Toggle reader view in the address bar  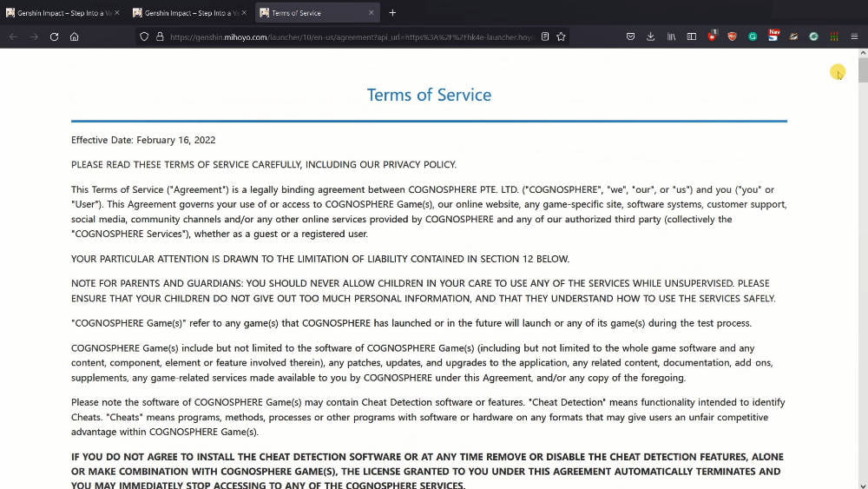pos(544,36)
